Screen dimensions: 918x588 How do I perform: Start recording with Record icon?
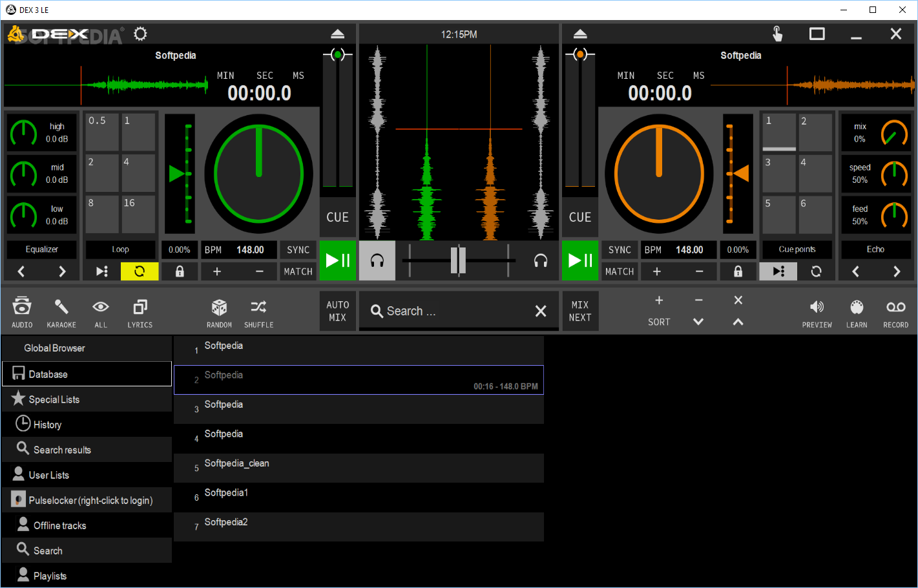[x=896, y=312]
